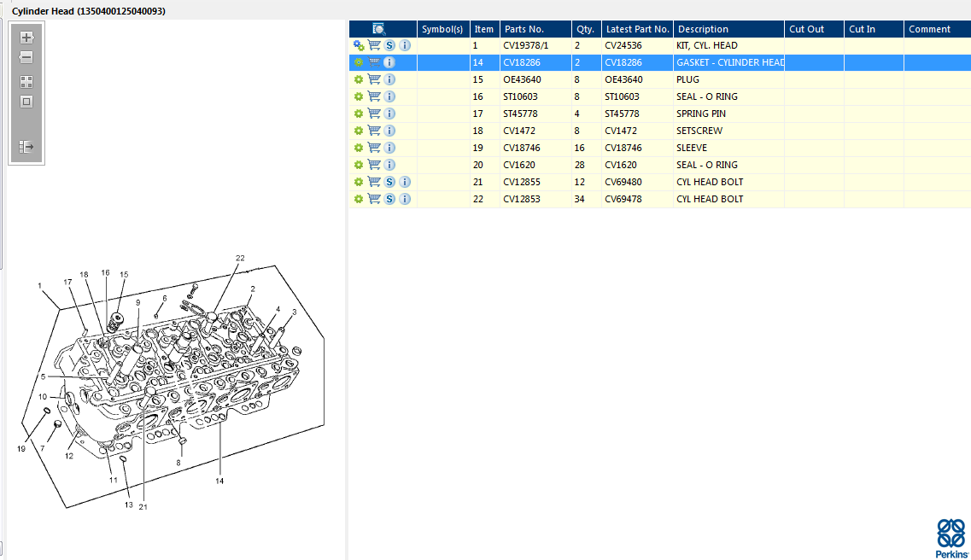Image resolution: width=971 pixels, height=560 pixels.
Task: Click callout number 22 on diagram
Action: click(240, 258)
